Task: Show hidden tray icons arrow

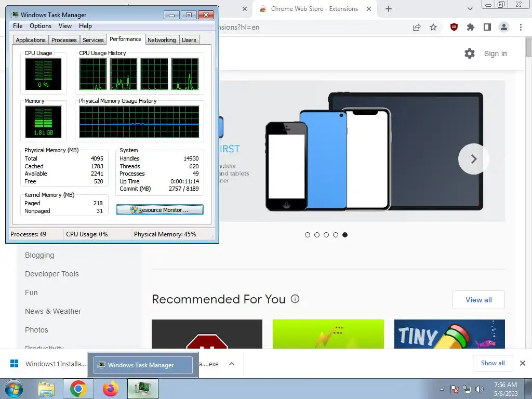Action: click(442, 389)
